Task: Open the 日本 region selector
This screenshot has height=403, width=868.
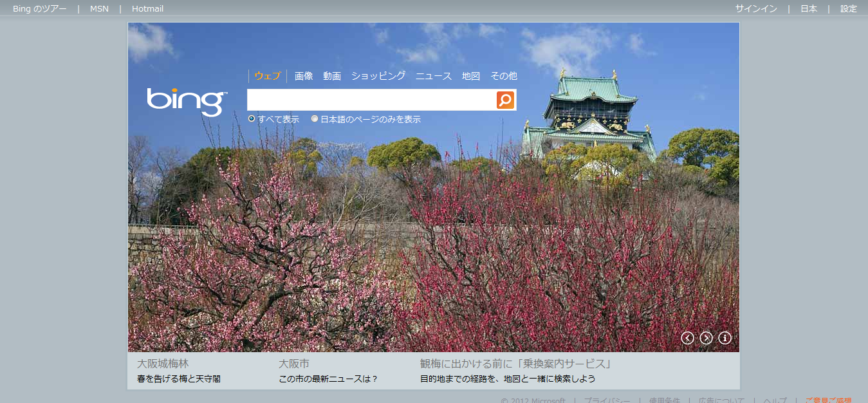Action: click(809, 9)
